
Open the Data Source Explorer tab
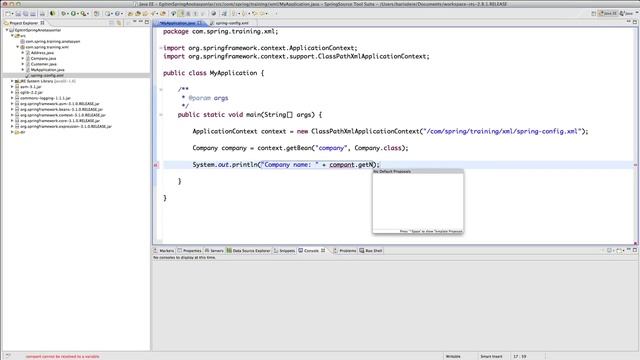click(x=249, y=251)
